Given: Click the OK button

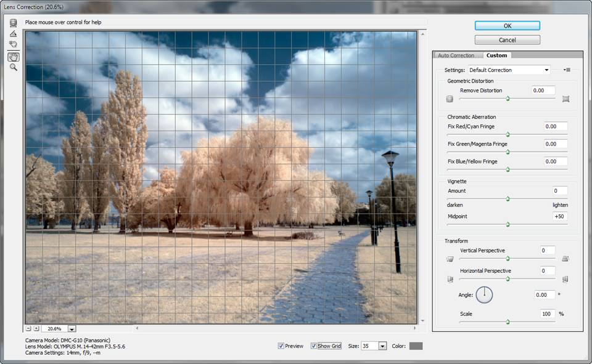Looking at the screenshot, I should [x=507, y=26].
